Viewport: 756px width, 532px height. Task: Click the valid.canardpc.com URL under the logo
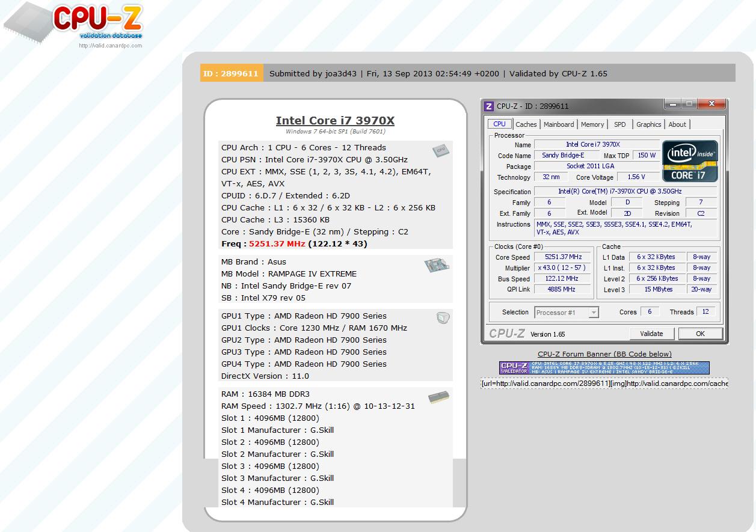point(111,46)
